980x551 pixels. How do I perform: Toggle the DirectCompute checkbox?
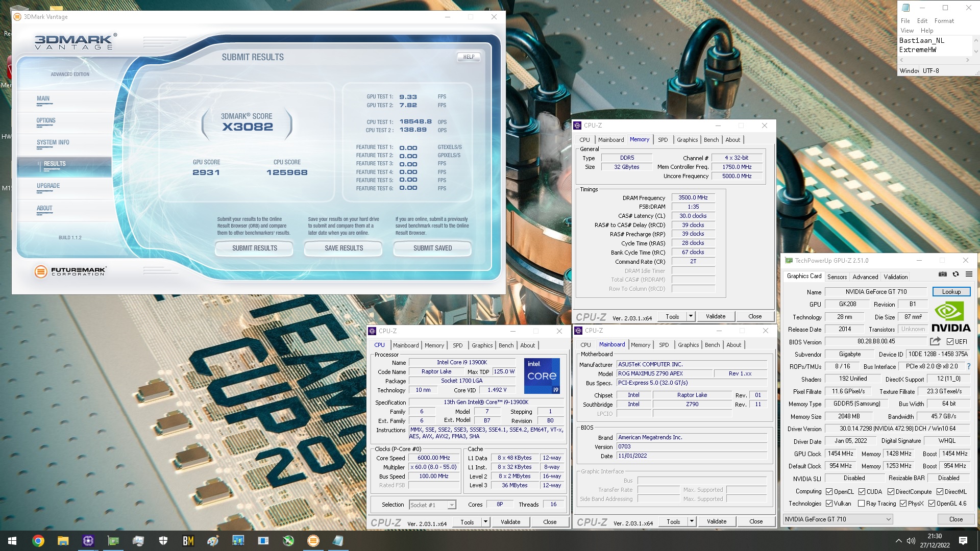[891, 492]
